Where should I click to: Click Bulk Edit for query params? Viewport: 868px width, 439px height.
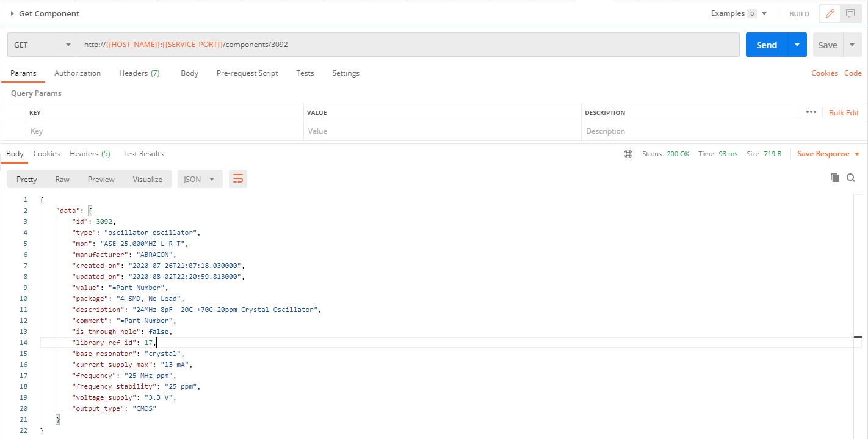pos(844,112)
